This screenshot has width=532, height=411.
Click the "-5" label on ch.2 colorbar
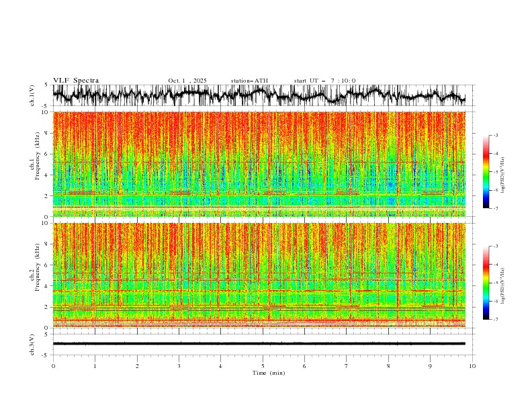coord(495,283)
